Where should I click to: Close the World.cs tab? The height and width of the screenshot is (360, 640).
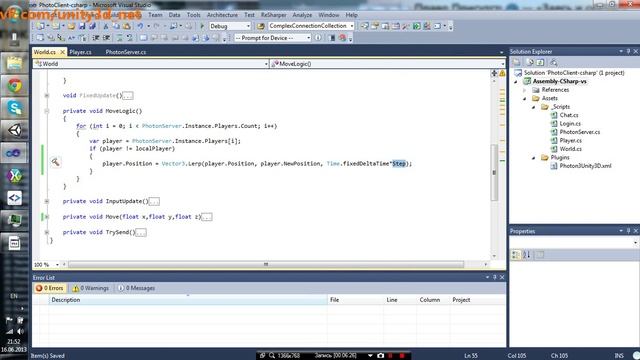point(62,52)
